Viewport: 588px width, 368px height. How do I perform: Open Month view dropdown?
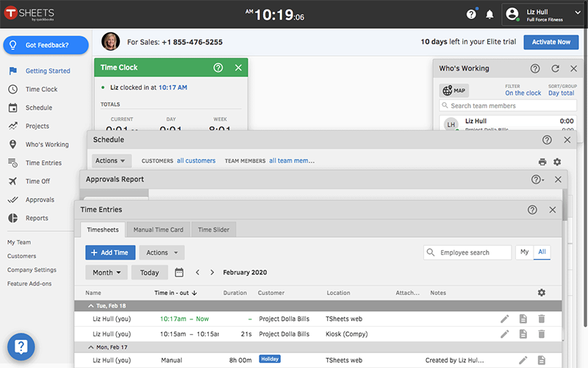click(x=107, y=272)
